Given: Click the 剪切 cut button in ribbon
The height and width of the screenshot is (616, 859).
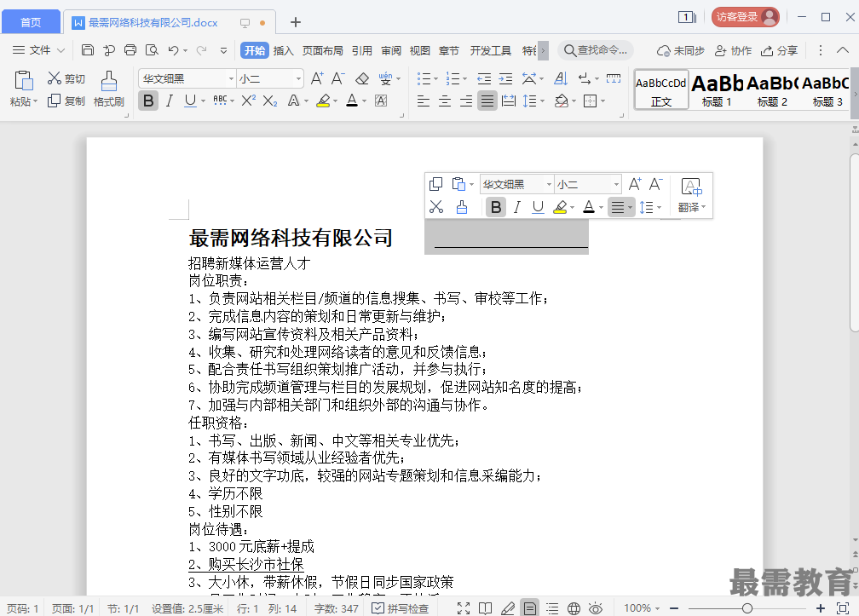Looking at the screenshot, I should click(x=66, y=79).
